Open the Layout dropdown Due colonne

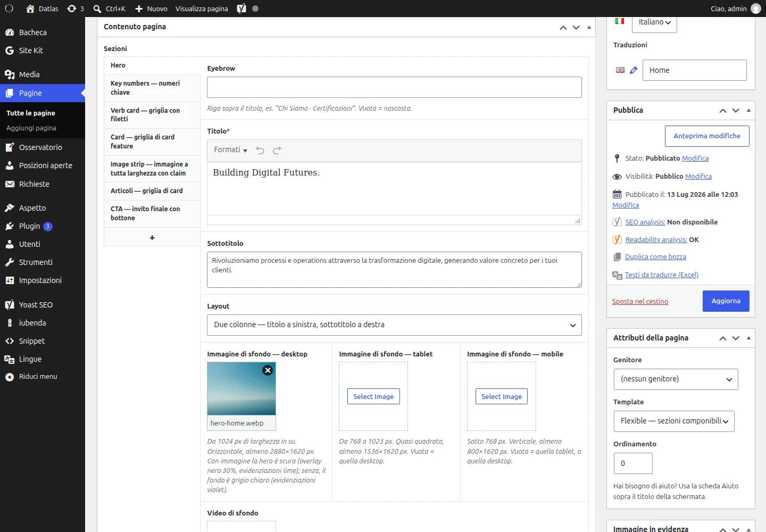394,325
